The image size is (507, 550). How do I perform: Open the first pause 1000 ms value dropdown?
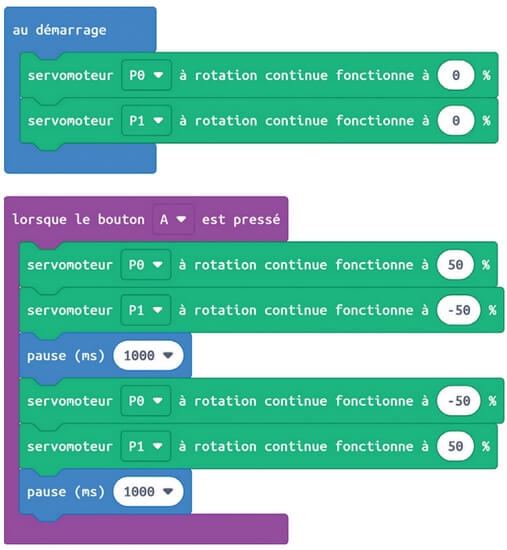tap(148, 355)
